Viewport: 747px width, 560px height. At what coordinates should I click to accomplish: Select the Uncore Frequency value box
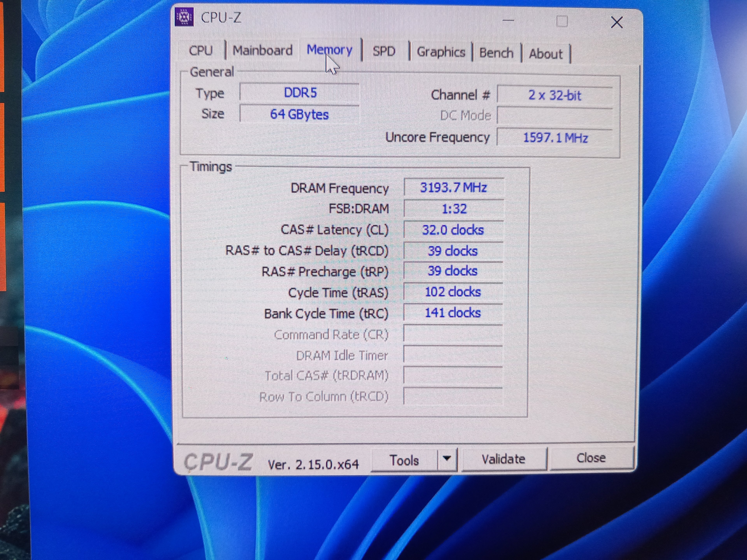555,138
